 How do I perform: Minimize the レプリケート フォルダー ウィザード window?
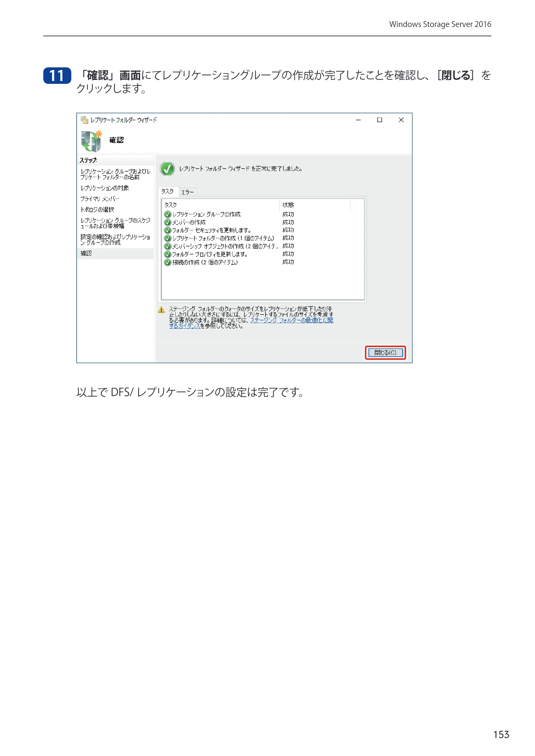click(359, 120)
